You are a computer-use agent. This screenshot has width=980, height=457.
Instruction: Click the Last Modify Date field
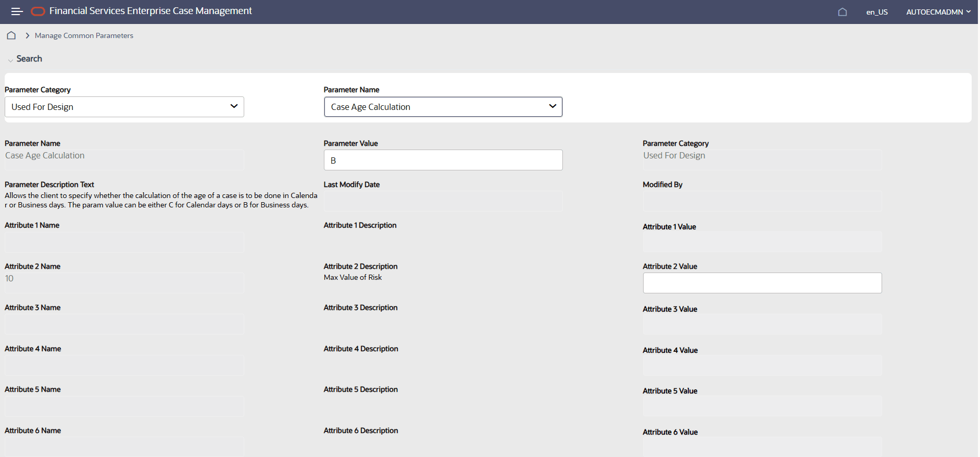(x=443, y=201)
